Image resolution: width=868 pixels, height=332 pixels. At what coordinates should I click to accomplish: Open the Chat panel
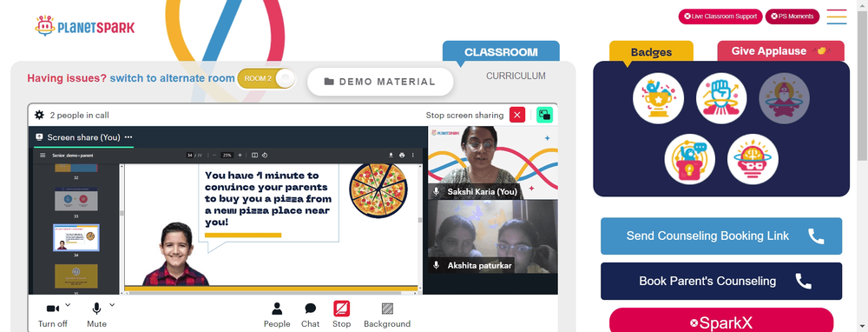[311, 315]
